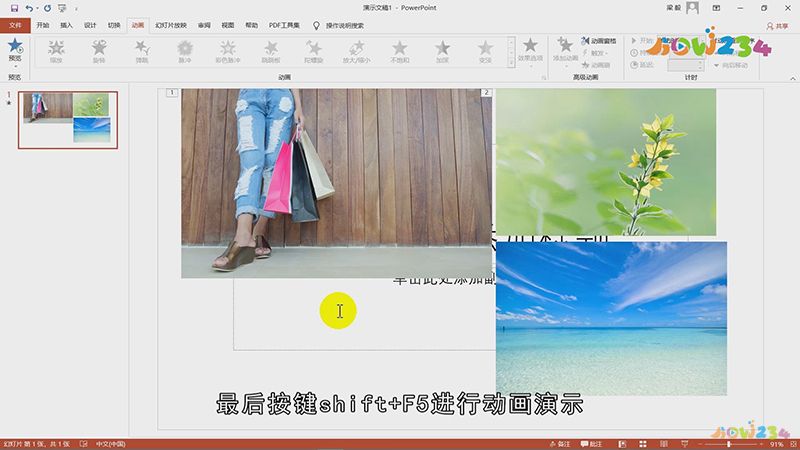Open the 效果选项 effect options
The height and width of the screenshot is (450, 800).
(x=530, y=52)
